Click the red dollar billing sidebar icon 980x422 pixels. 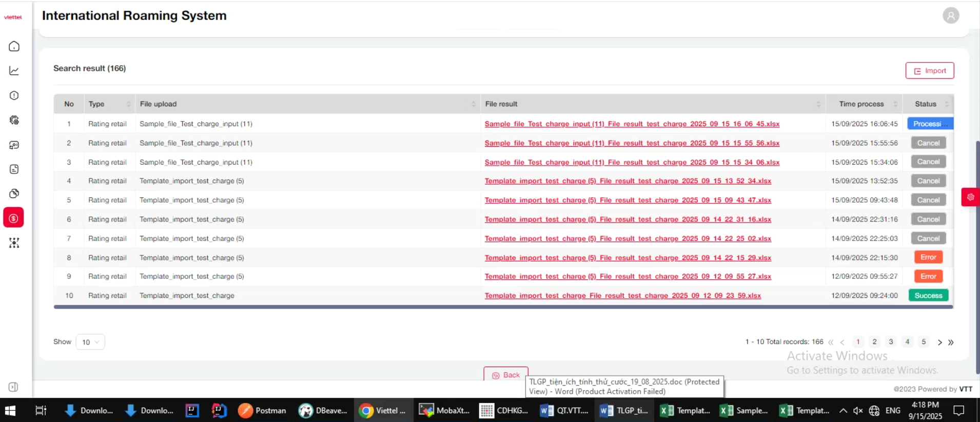14,218
